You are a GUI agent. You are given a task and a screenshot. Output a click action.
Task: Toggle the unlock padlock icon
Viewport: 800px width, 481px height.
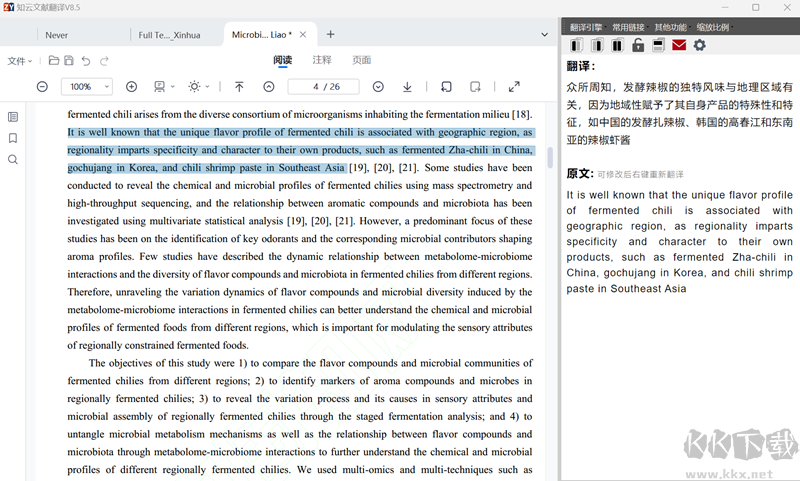(638, 45)
